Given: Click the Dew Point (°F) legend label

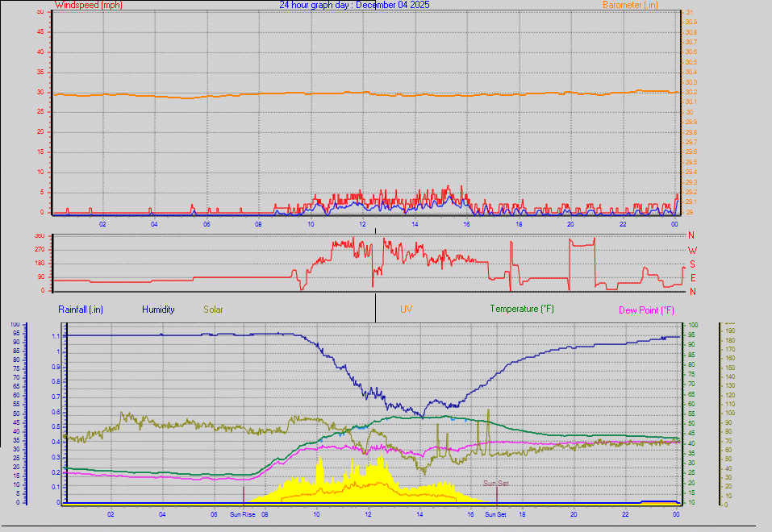Looking at the screenshot, I should point(645,309).
